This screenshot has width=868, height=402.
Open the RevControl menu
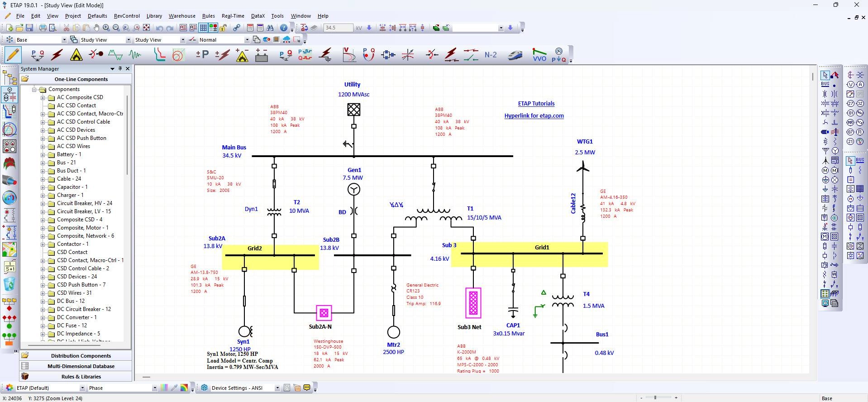point(127,16)
